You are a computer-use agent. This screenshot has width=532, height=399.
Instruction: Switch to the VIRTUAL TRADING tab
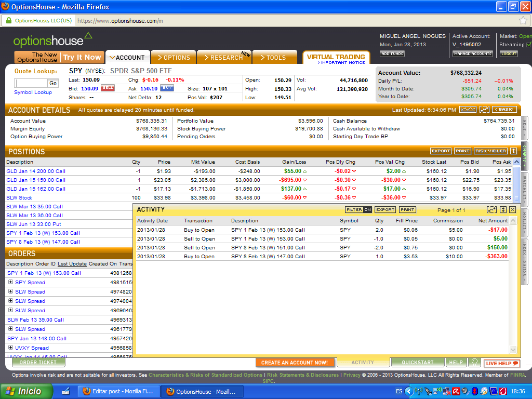click(336, 58)
